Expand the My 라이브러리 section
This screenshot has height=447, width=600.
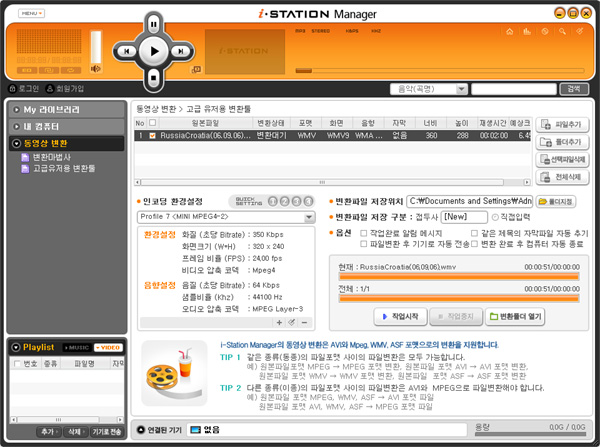(67, 109)
